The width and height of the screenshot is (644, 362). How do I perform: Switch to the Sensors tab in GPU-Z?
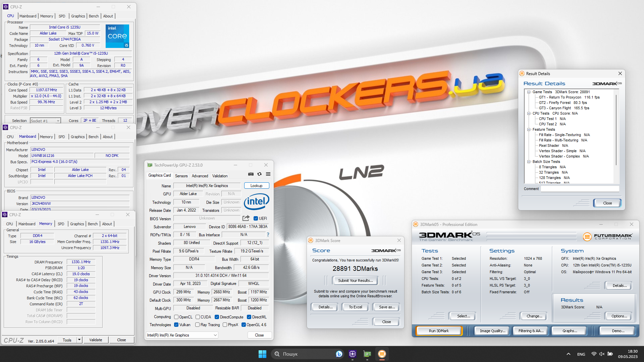coord(181,176)
